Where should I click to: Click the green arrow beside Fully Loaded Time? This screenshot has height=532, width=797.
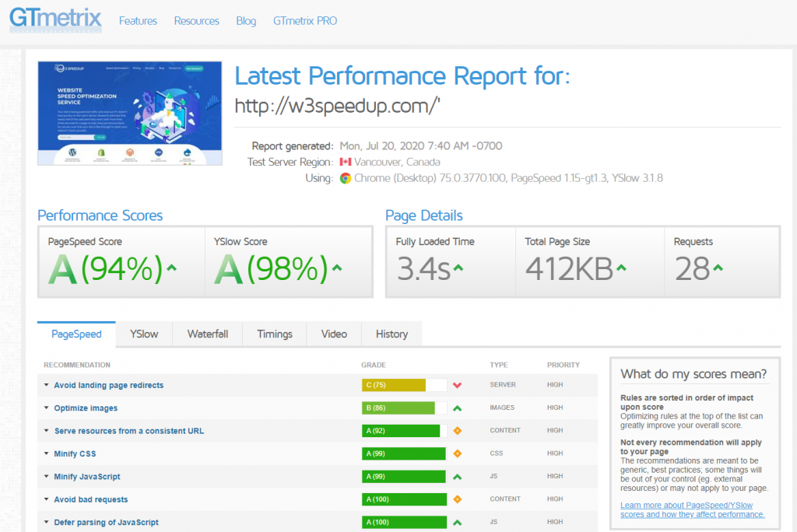click(x=459, y=268)
